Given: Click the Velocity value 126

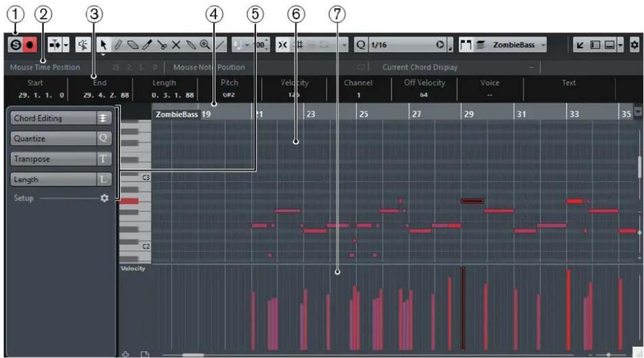Looking at the screenshot, I should [294, 95].
